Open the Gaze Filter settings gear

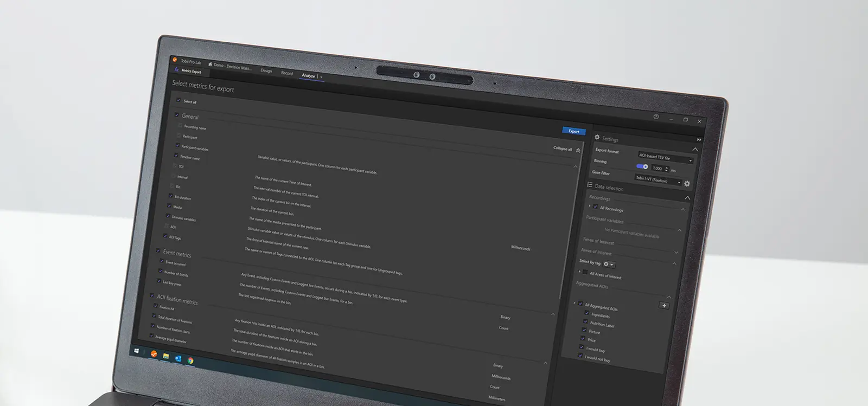687,184
